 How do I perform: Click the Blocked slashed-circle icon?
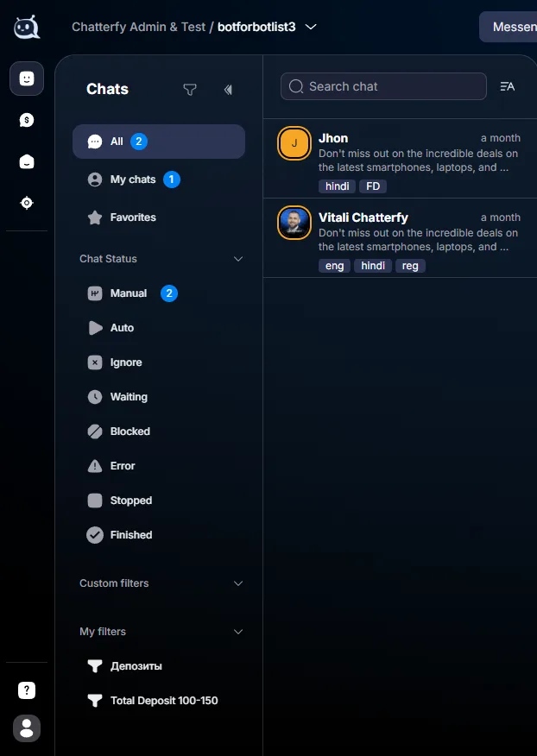[x=95, y=431]
